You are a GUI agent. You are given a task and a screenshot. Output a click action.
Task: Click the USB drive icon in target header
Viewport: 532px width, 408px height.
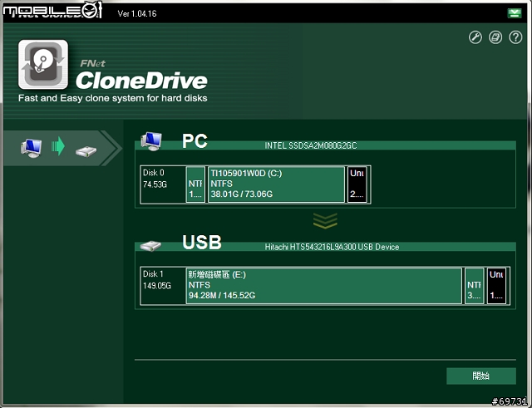click(x=150, y=246)
